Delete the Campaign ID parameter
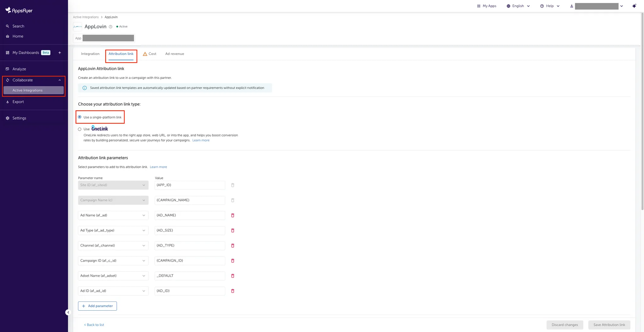The height and width of the screenshot is (332, 644). pyautogui.click(x=233, y=261)
